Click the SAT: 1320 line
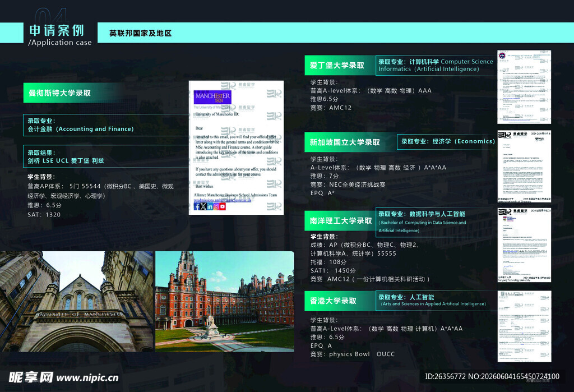 (x=44, y=215)
